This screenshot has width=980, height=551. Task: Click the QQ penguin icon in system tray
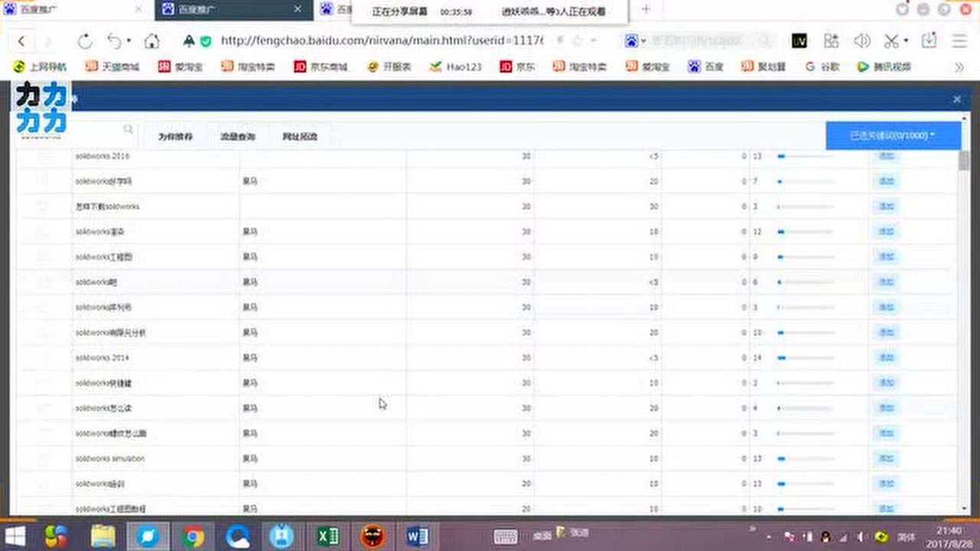pyautogui.click(x=827, y=536)
